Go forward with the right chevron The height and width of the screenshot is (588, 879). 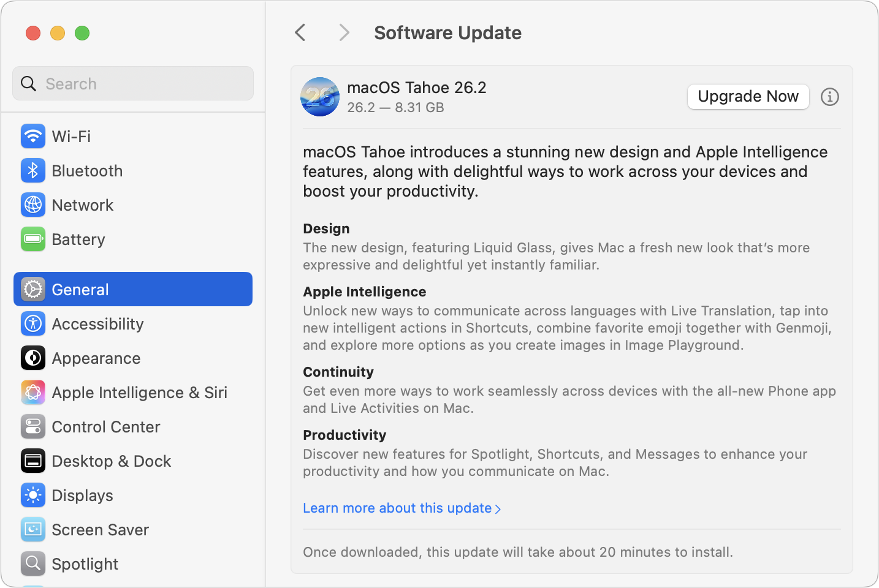point(344,32)
